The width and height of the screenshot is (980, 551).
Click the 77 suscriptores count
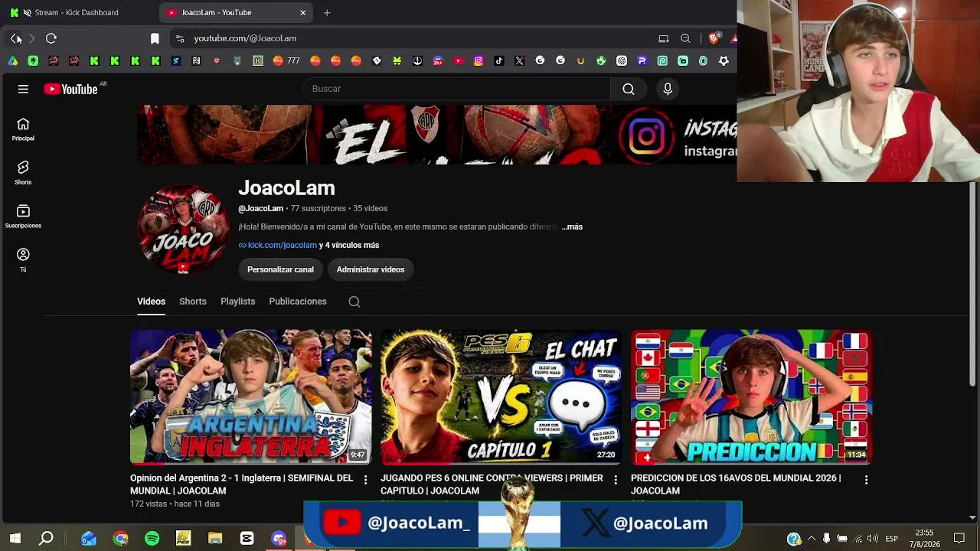[x=318, y=208]
